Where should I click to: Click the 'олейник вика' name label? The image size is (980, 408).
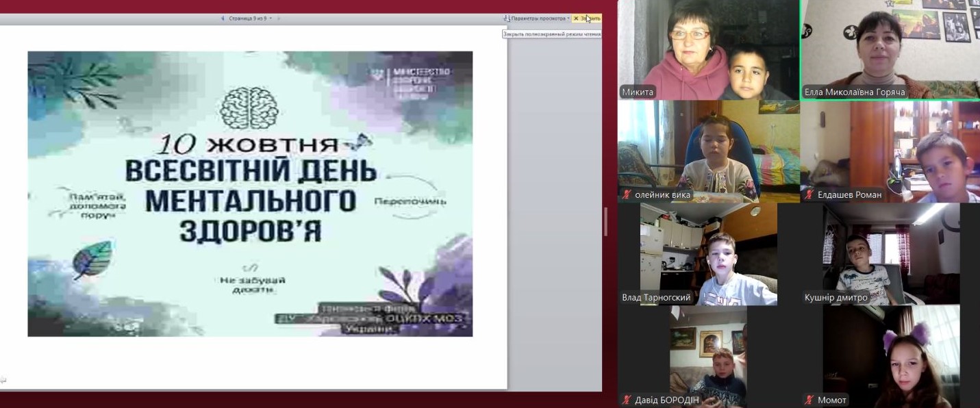click(x=663, y=195)
